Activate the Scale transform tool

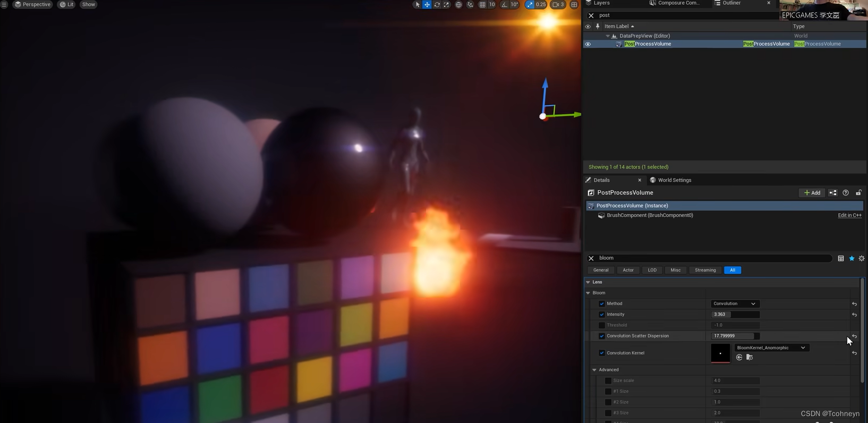pos(446,5)
